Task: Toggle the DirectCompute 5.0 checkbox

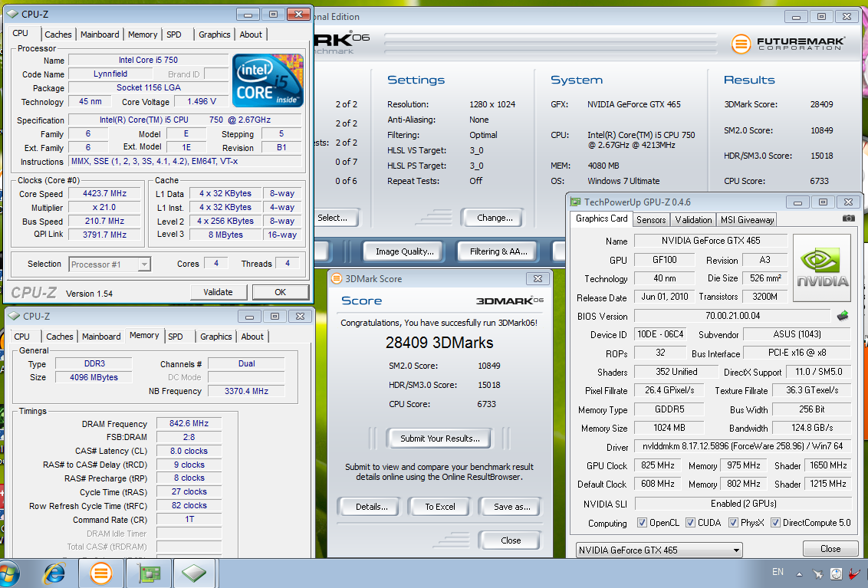Action: click(775, 523)
